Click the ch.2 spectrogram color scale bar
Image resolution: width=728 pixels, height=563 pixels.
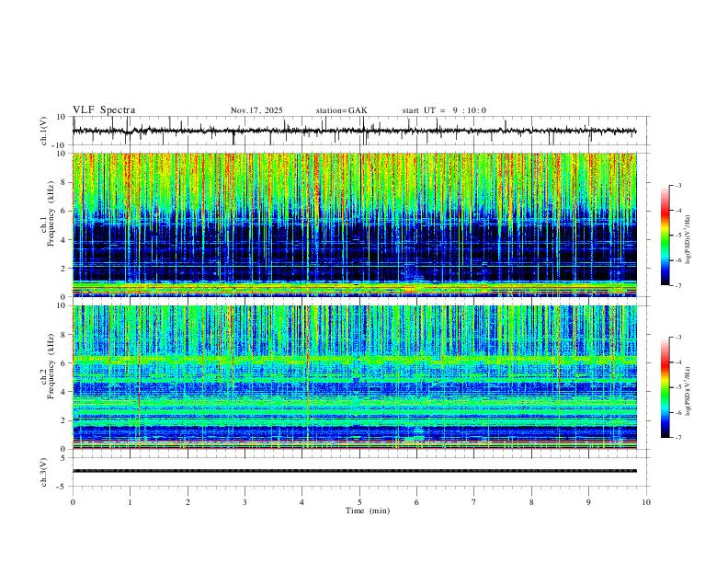point(665,387)
